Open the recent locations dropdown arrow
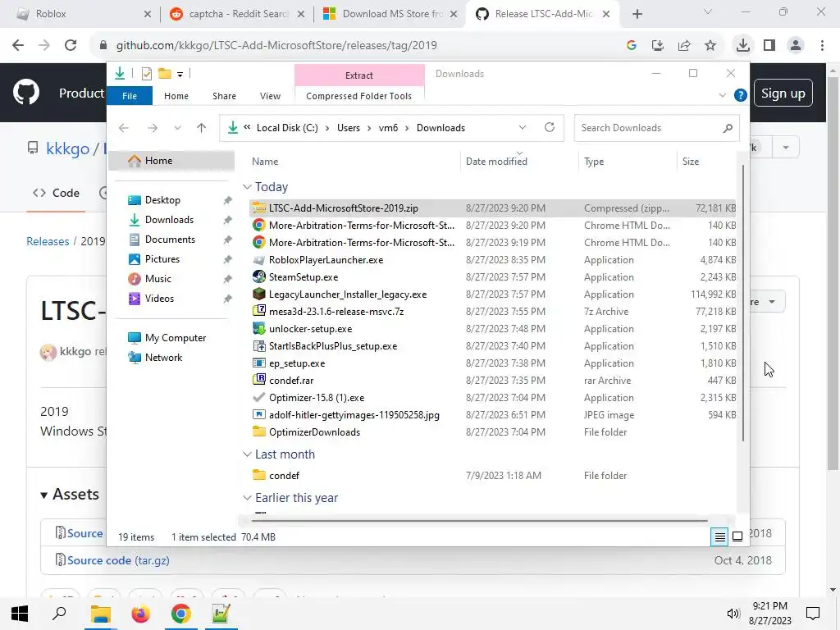Viewport: 840px width, 630px height. (x=177, y=127)
